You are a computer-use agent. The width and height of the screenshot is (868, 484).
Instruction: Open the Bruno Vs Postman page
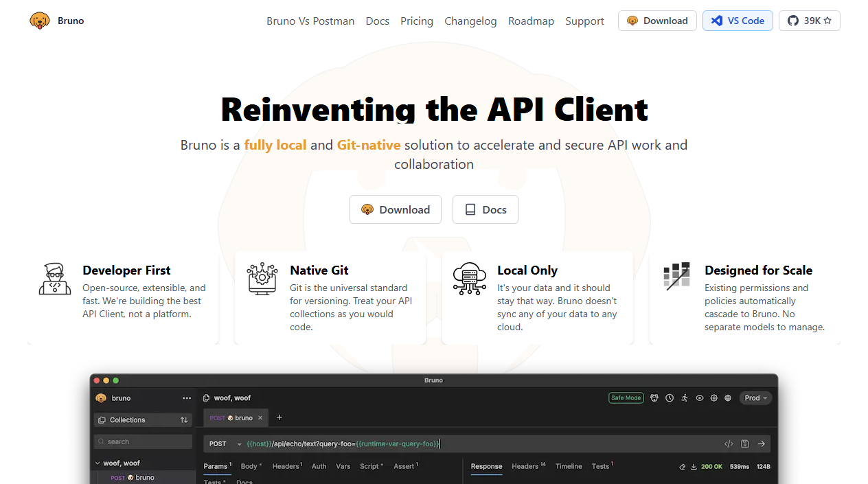310,21
